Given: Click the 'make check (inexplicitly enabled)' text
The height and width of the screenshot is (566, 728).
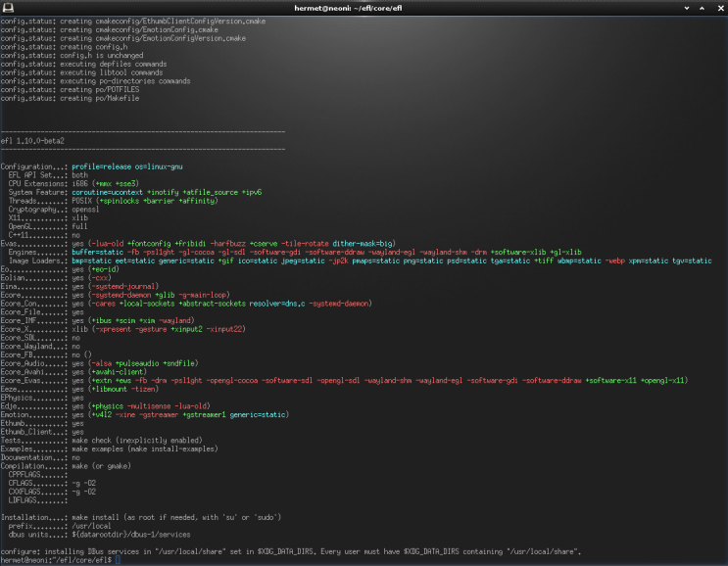Looking at the screenshot, I should (137, 440).
